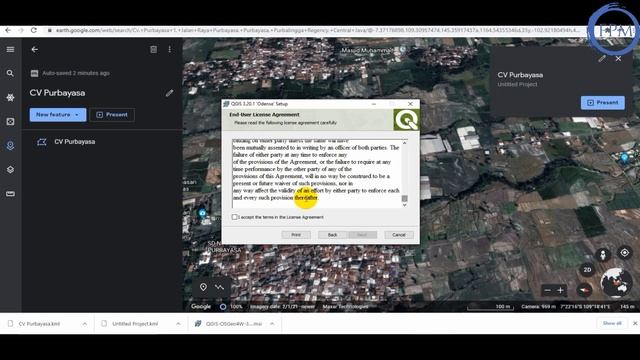Click the mini globe thumbnail
This screenshot has width=640, height=360.
pyautogui.click(x=616, y=282)
